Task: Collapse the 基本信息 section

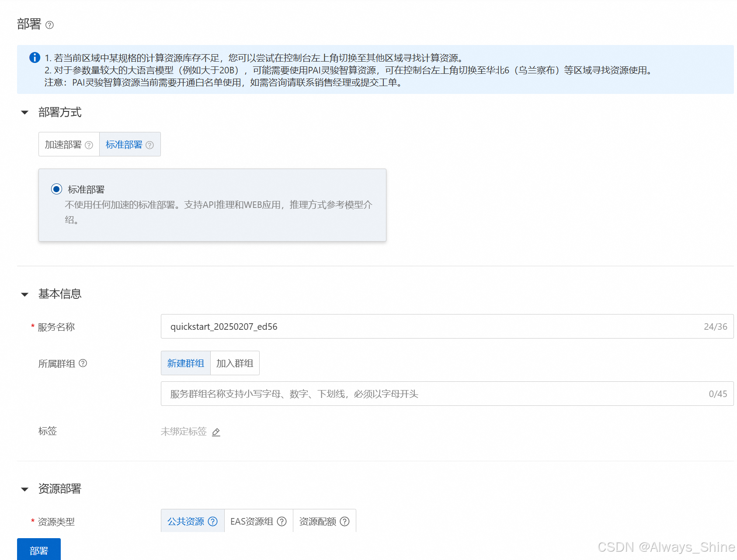Action: click(25, 294)
